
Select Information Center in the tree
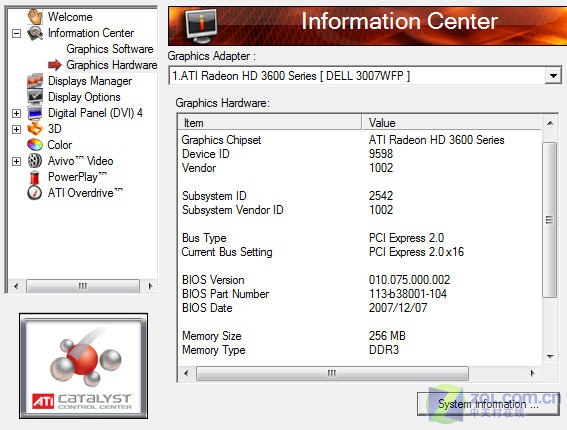click(x=91, y=33)
